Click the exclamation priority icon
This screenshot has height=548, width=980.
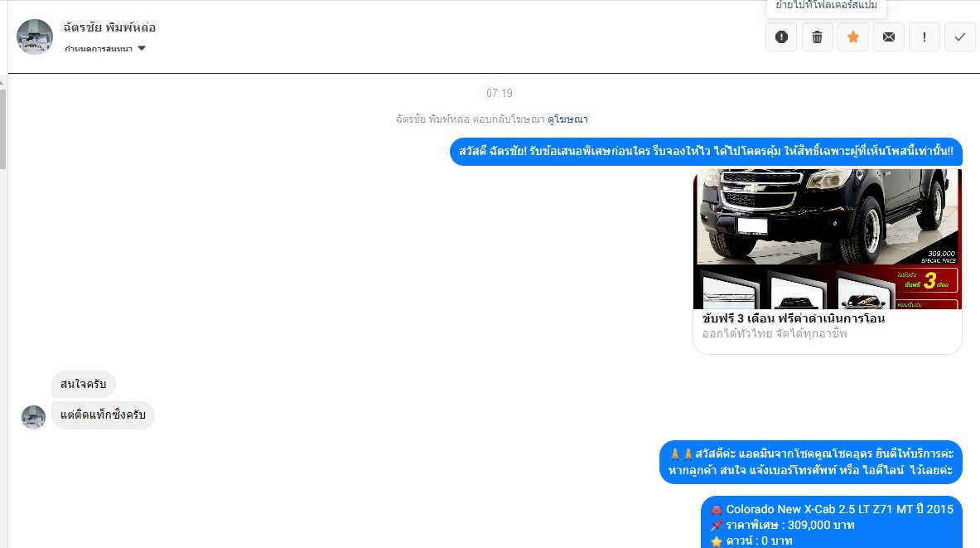pyautogui.click(x=924, y=37)
